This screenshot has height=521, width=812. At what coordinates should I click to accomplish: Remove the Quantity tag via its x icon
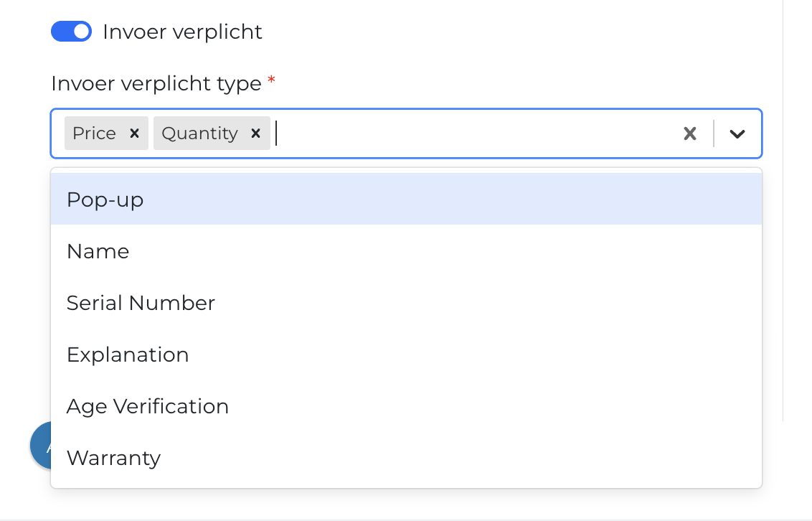click(255, 133)
